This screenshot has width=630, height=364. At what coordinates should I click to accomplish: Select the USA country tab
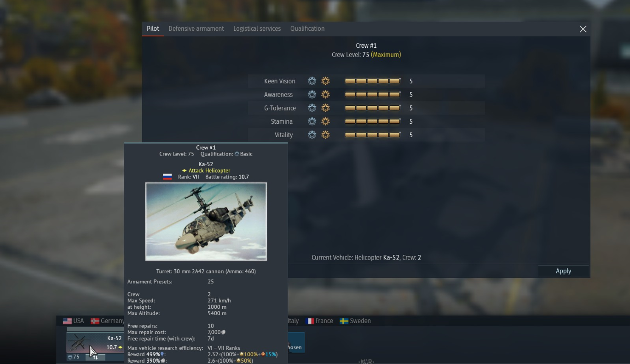point(74,321)
